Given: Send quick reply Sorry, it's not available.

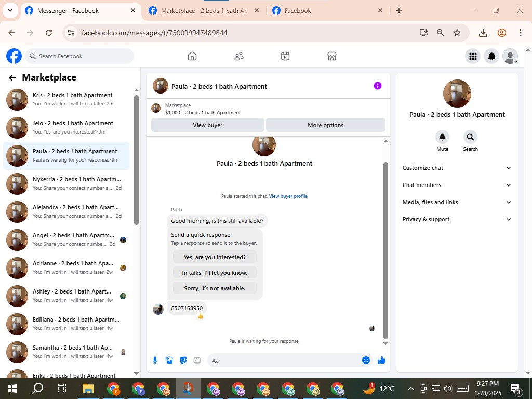Looking at the screenshot, I should pyautogui.click(x=215, y=288).
